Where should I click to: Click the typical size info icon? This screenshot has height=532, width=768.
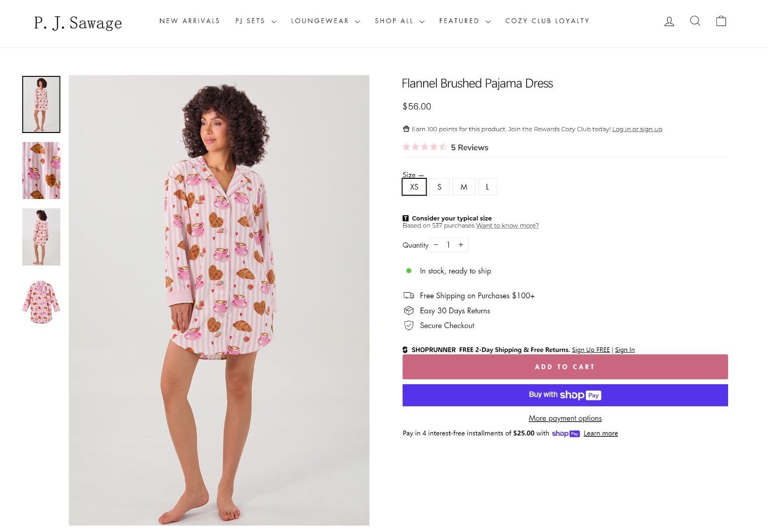pos(405,218)
